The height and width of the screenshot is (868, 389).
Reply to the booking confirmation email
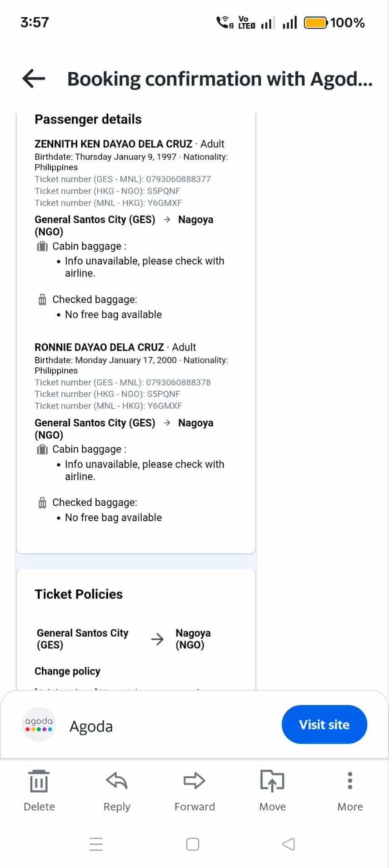click(x=117, y=790)
